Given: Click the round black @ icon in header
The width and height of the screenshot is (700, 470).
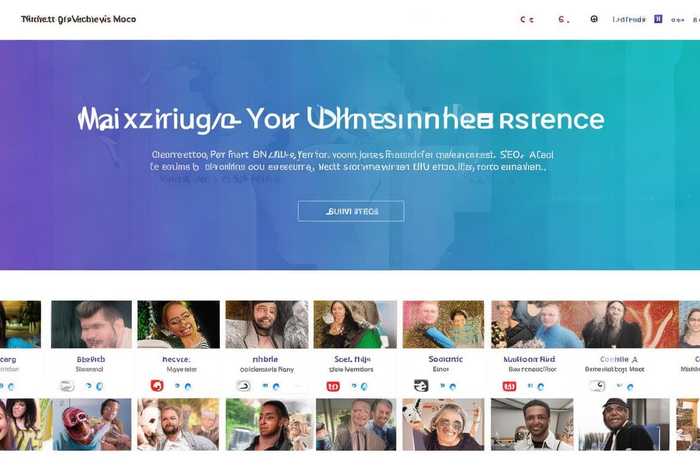Looking at the screenshot, I should (x=594, y=19).
